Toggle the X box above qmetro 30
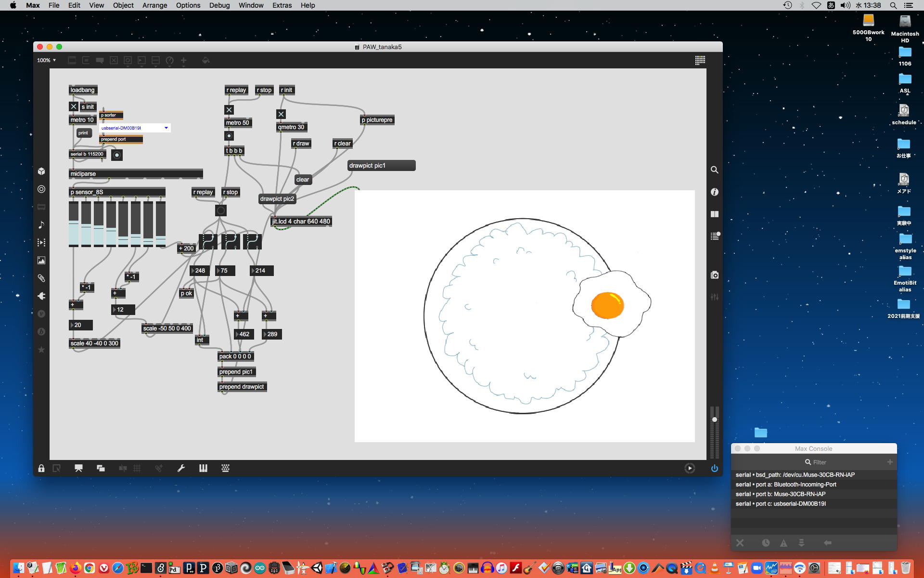924x578 pixels. tap(281, 114)
